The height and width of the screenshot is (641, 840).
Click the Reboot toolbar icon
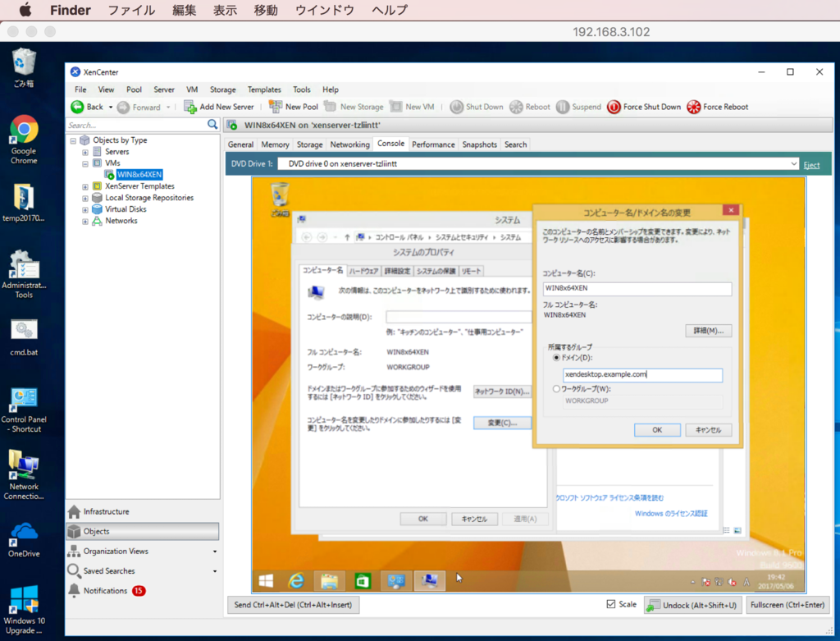pos(516,107)
